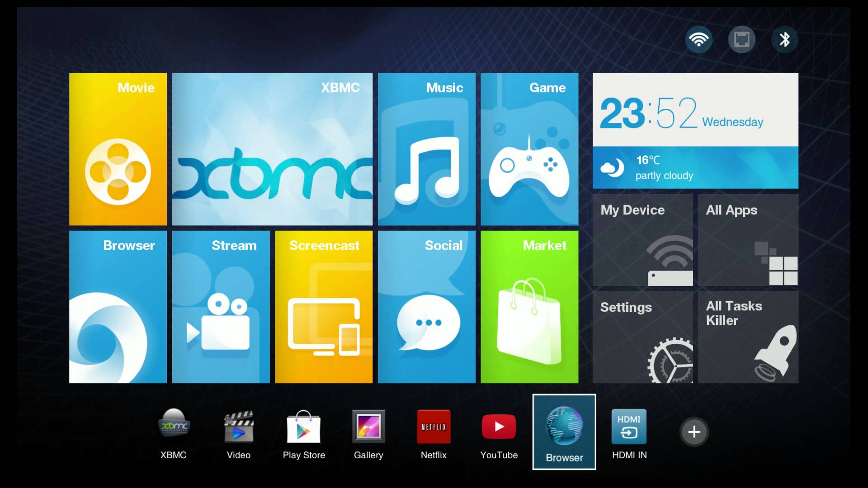
Task: Open the Settings gear tile
Action: point(642,337)
